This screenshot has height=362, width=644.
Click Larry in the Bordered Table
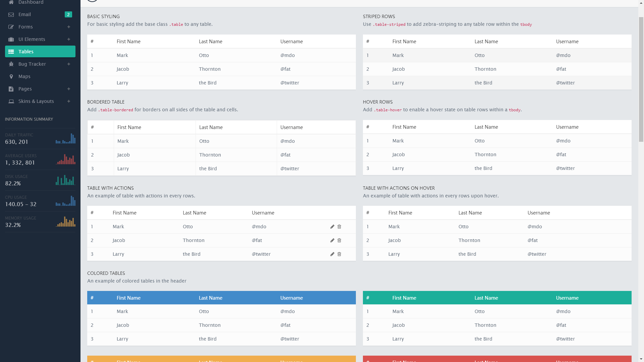click(x=123, y=169)
